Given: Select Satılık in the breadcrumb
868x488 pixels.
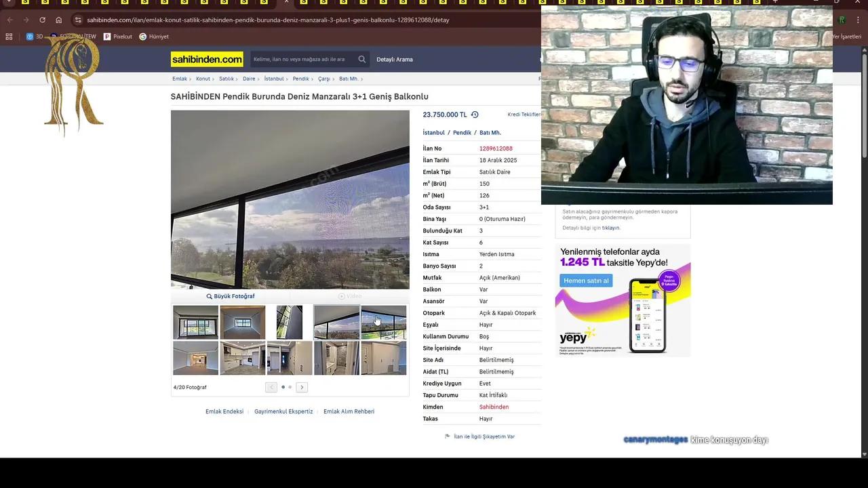Looking at the screenshot, I should (226, 79).
